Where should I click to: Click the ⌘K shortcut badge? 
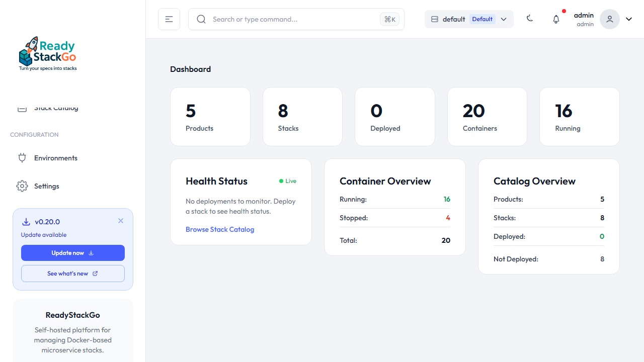[389, 19]
